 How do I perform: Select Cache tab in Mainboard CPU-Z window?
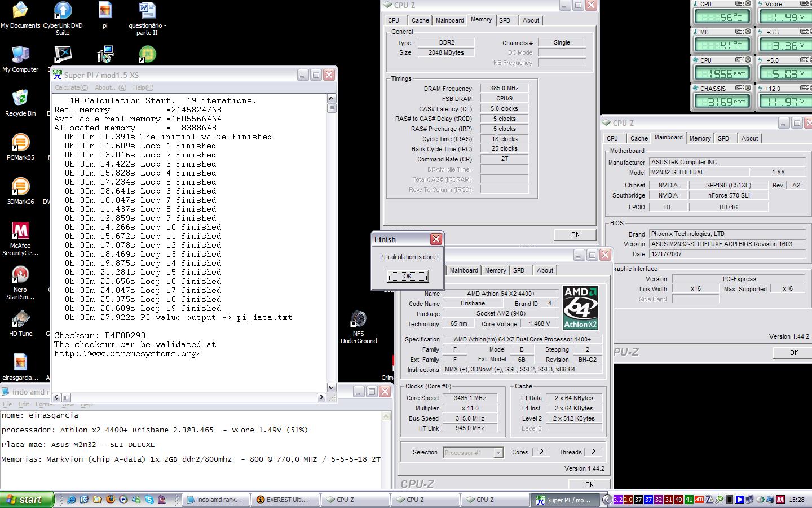pyautogui.click(x=639, y=138)
